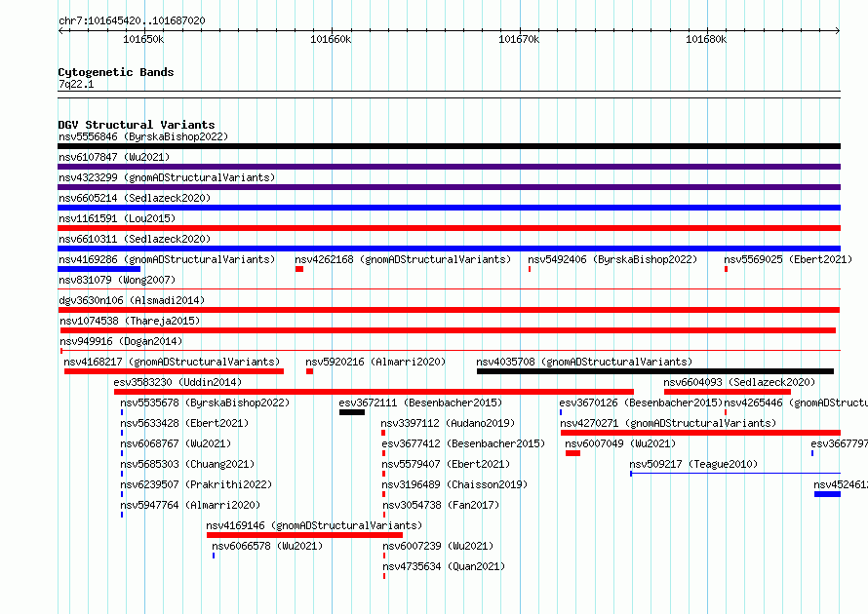Click the 7q22.1 cytogenetic band label

(76, 84)
